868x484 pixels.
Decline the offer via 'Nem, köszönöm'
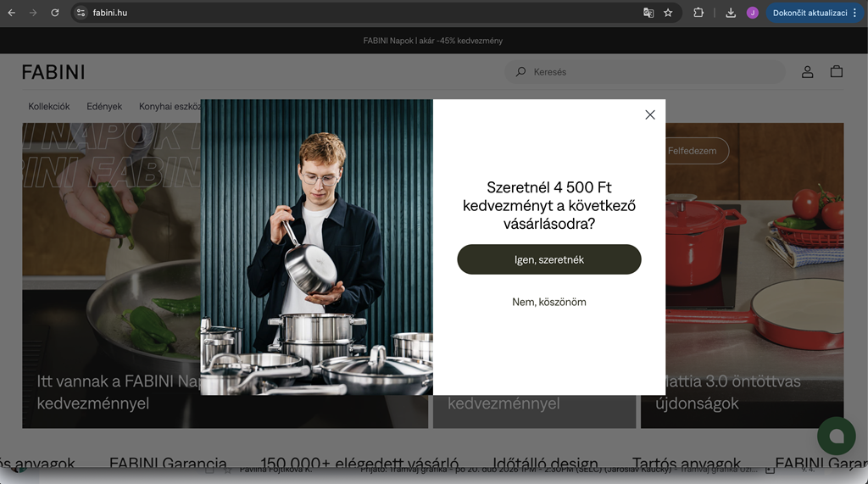[x=548, y=302]
